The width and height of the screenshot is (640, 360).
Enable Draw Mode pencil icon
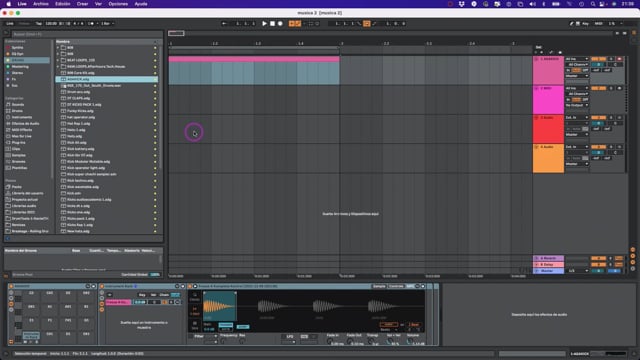571,24
